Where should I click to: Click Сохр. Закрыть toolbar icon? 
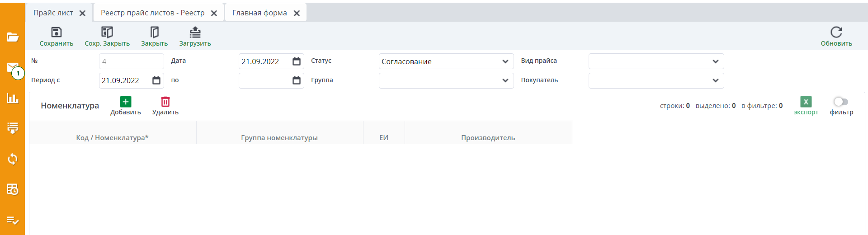click(107, 32)
